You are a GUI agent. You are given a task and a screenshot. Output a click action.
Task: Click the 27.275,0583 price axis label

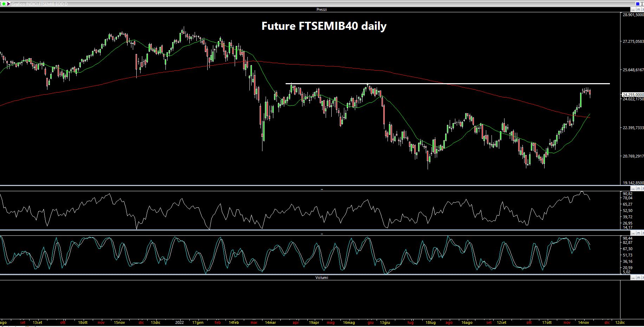click(x=633, y=41)
